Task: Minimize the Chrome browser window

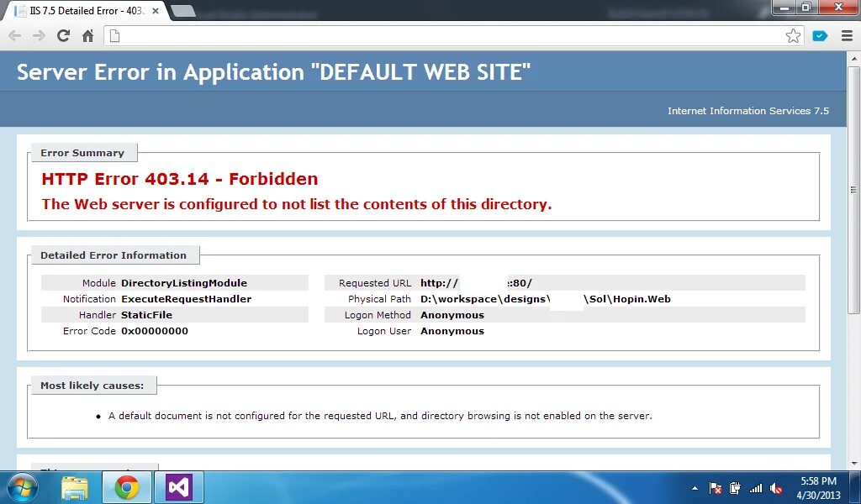Action: click(785, 7)
